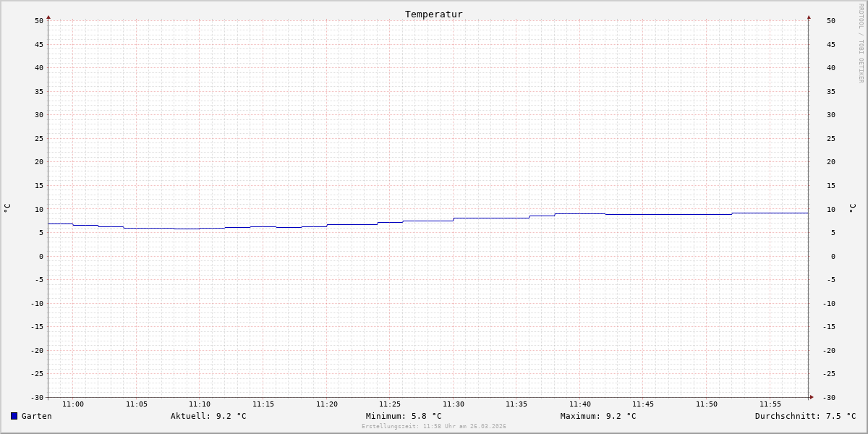
Task: Click the blue Garten legend color square
Action: tap(14, 416)
